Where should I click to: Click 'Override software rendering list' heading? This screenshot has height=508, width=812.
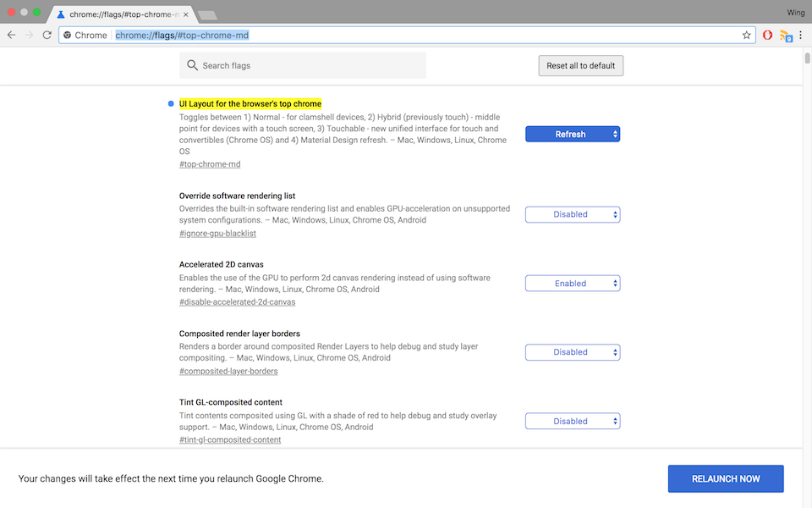237,196
